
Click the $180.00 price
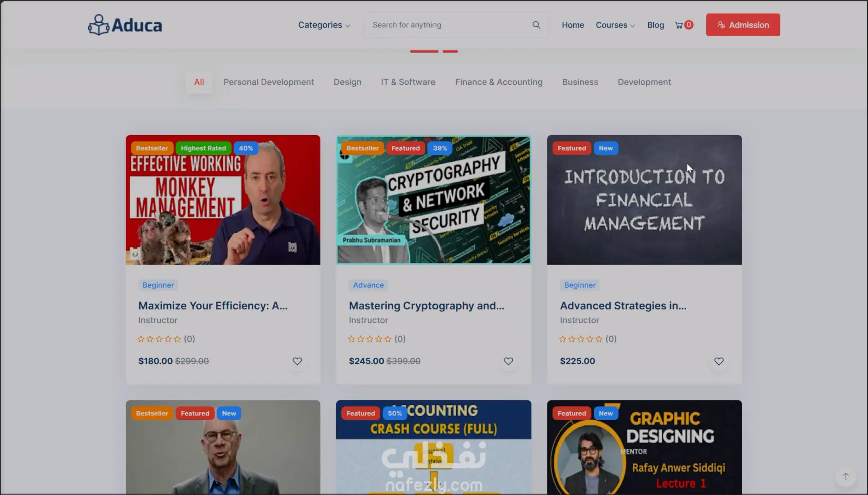(155, 361)
